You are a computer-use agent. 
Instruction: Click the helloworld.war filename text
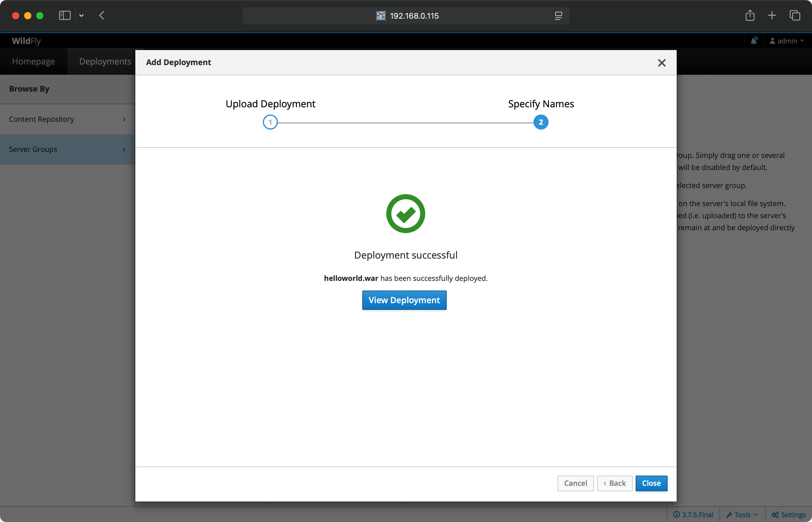(351, 278)
